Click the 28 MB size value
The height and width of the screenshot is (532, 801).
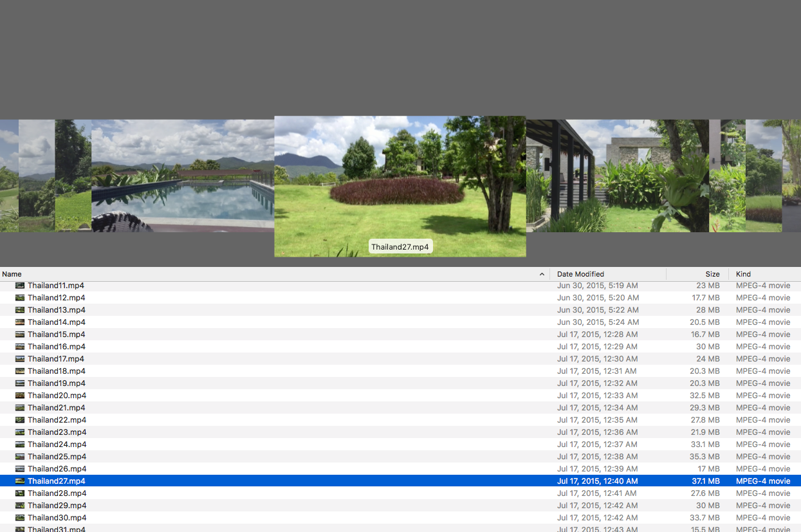pyautogui.click(x=708, y=310)
